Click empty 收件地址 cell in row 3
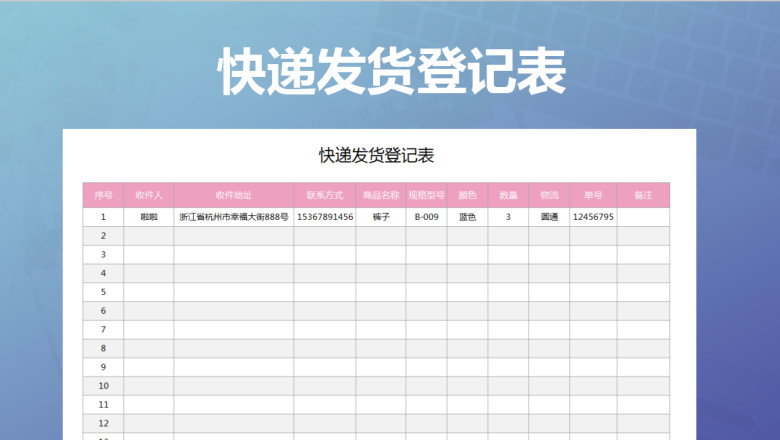The width and height of the screenshot is (780, 440). pos(234,255)
